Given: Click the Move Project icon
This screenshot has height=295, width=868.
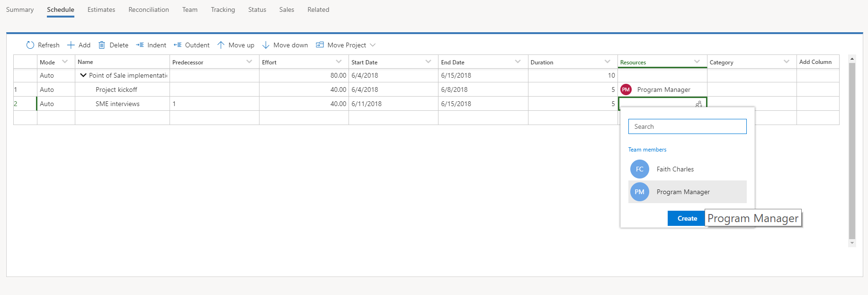Looking at the screenshot, I should (x=320, y=45).
